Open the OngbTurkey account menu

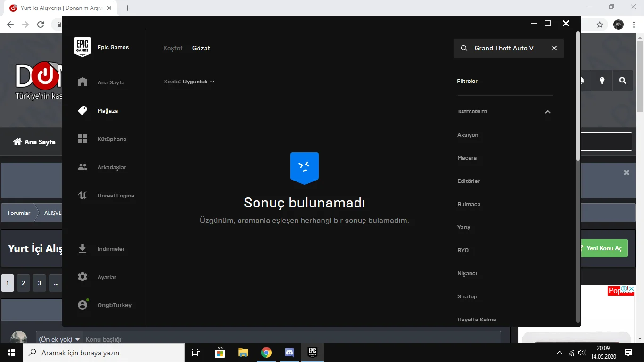[110, 305]
